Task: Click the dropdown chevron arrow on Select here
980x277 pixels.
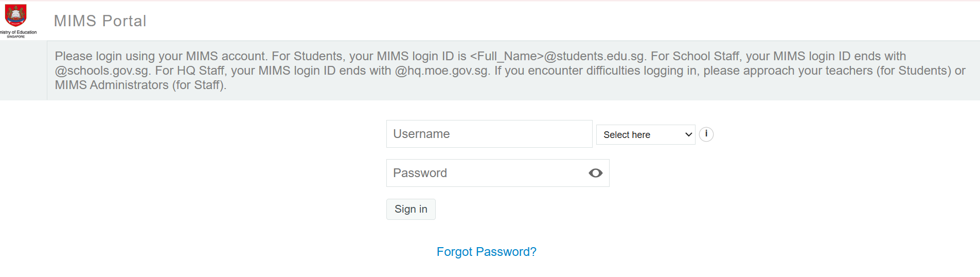Action: (x=688, y=134)
